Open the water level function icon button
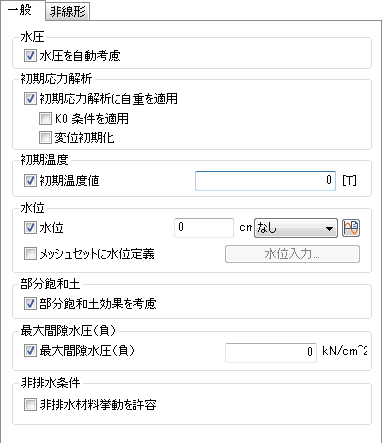 351,228
